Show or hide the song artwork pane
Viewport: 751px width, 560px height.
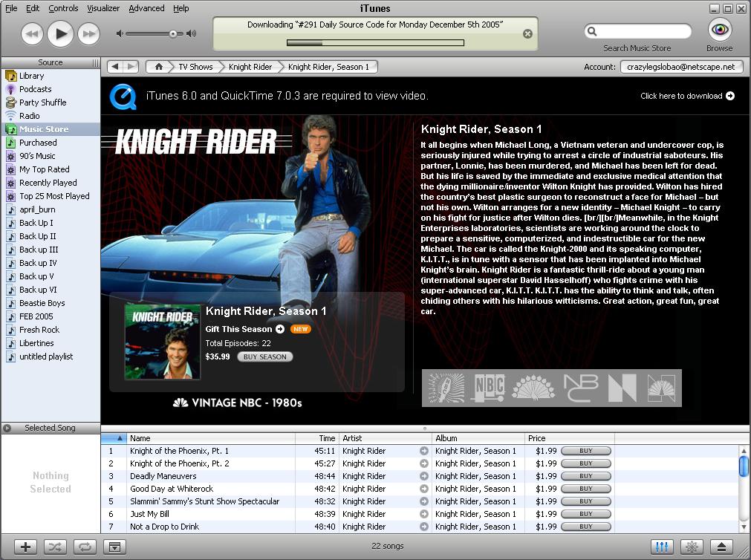(x=114, y=547)
